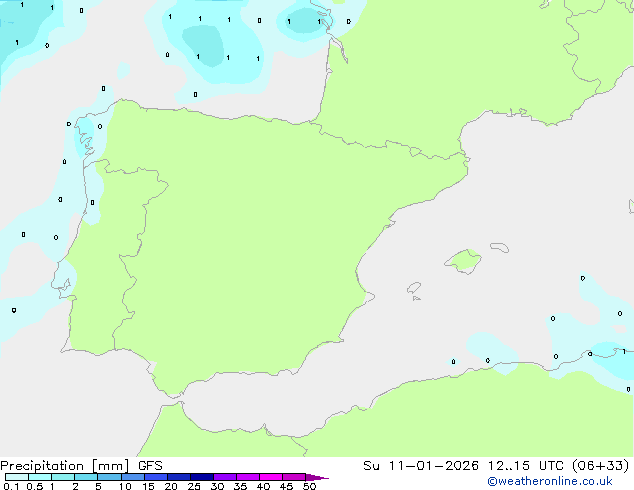Click the 'GFS' model label
The width and height of the screenshot is (634, 490).
tap(150, 466)
